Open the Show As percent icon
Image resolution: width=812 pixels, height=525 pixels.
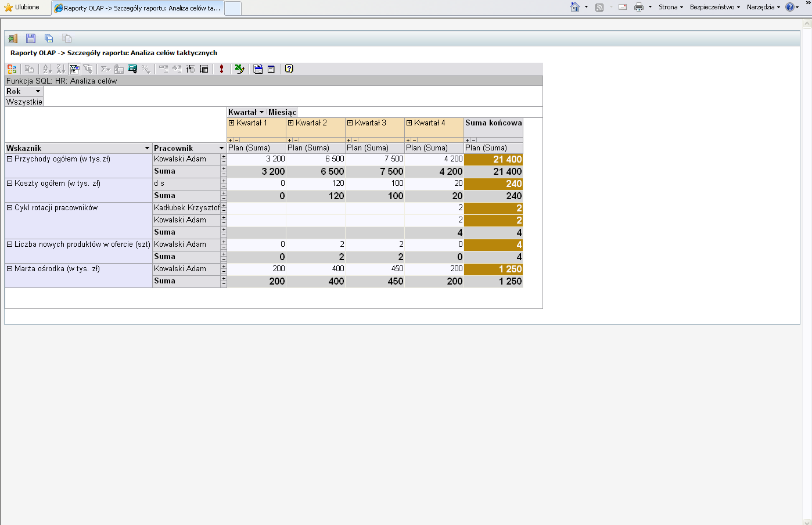click(146, 69)
